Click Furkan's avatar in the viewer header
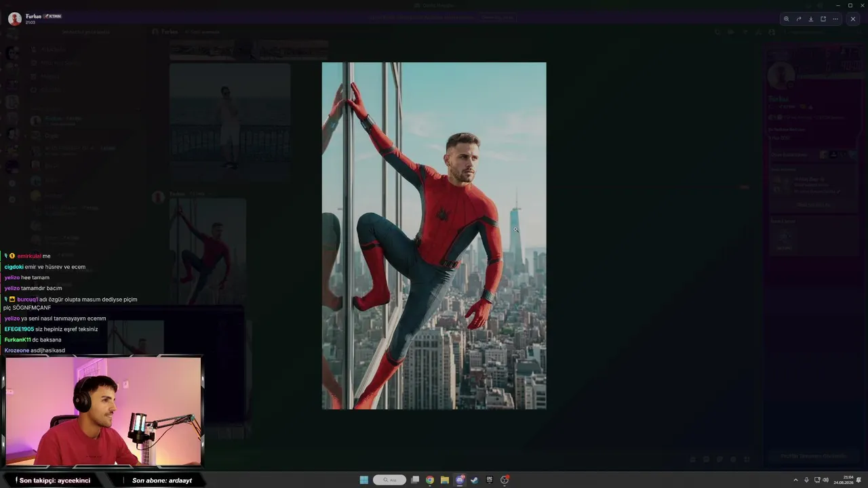The image size is (868, 488). tap(15, 19)
